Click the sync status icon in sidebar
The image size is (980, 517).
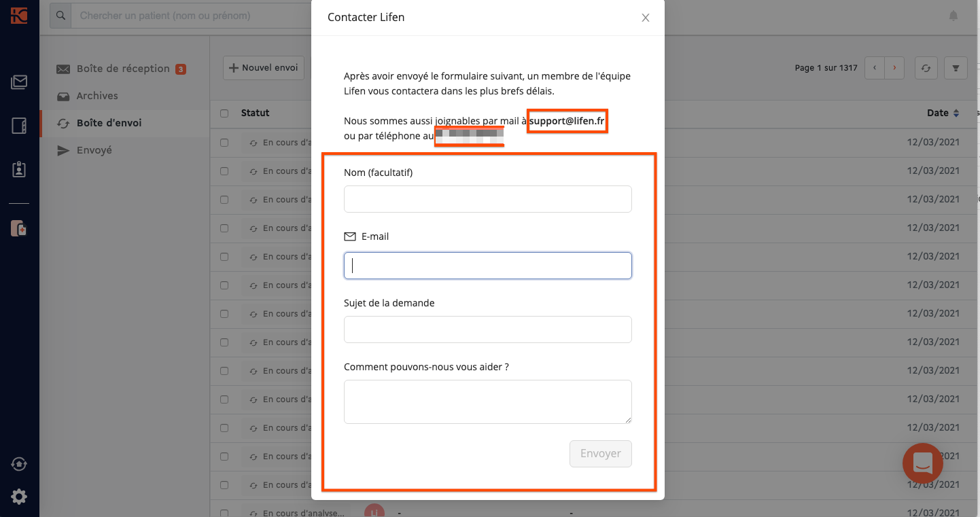tap(19, 464)
